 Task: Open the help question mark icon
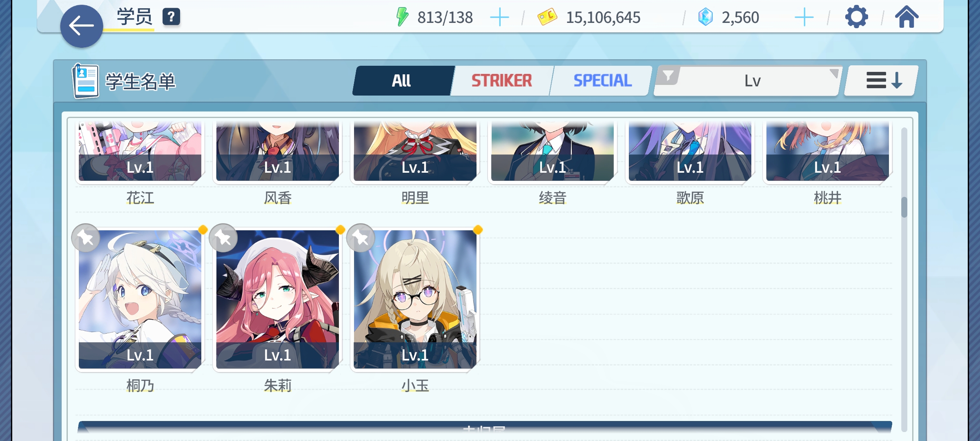coord(171,17)
